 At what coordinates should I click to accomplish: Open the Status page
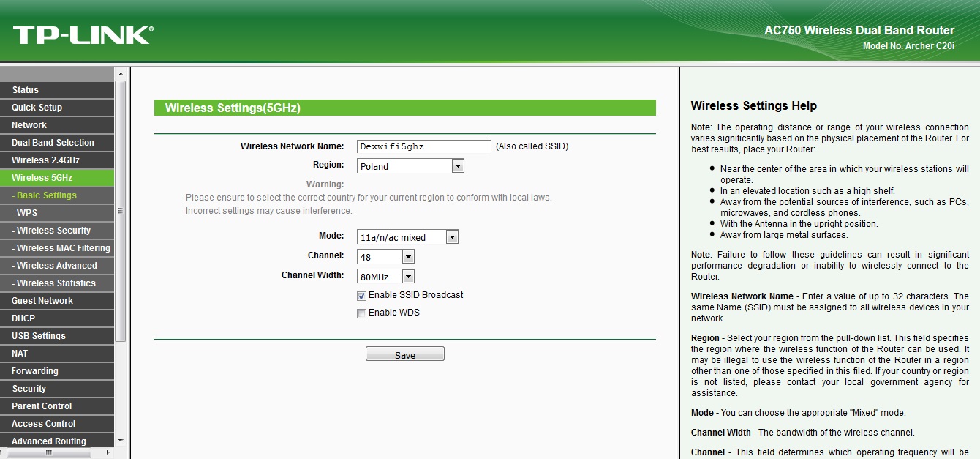click(x=57, y=89)
